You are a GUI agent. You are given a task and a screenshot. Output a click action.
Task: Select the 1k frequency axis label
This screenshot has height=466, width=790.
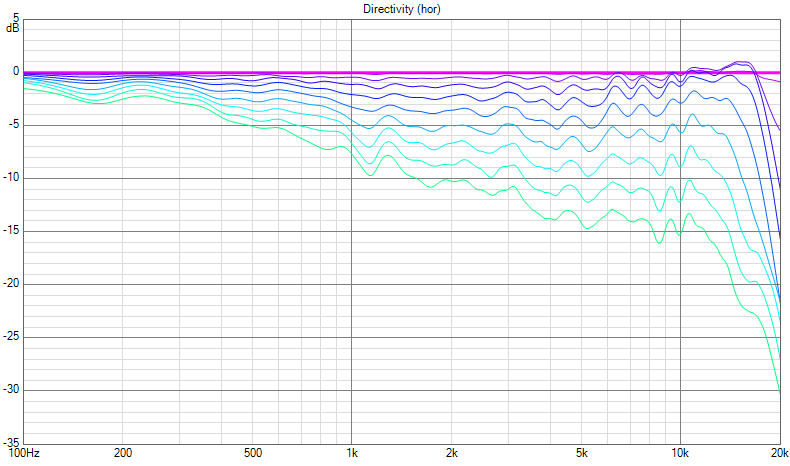352,453
